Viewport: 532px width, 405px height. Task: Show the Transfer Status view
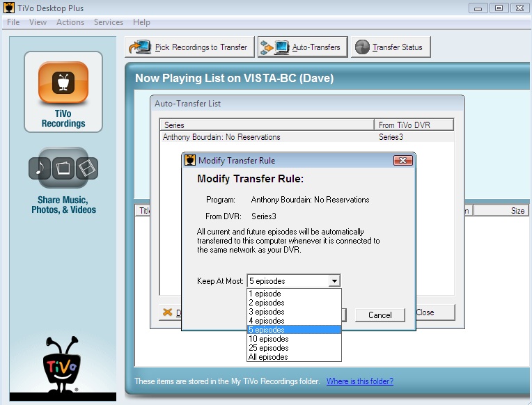click(391, 47)
